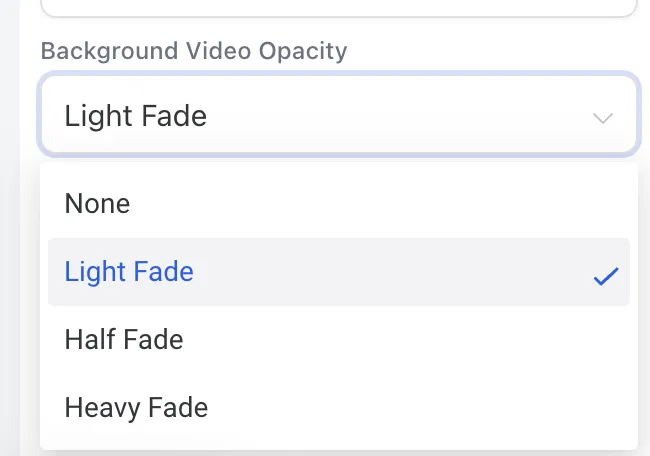650x456 pixels.
Task: Click the Half Fade text label
Action: tap(124, 340)
